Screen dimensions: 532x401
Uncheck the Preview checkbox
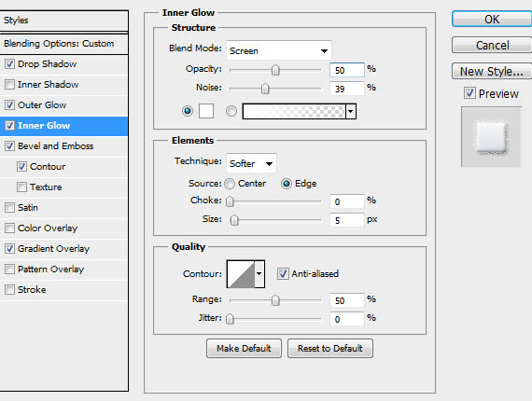(469, 93)
